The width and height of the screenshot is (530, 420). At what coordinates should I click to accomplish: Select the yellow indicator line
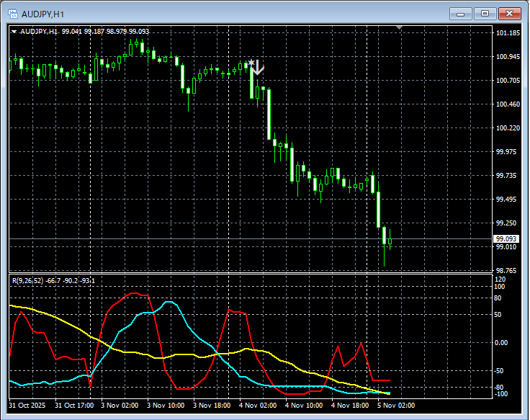point(65,321)
